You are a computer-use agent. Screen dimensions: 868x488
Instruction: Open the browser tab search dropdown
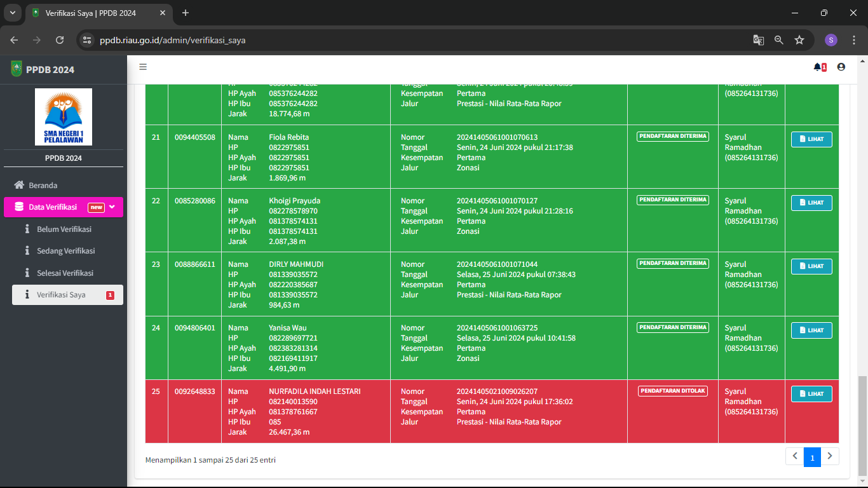pyautogui.click(x=12, y=13)
